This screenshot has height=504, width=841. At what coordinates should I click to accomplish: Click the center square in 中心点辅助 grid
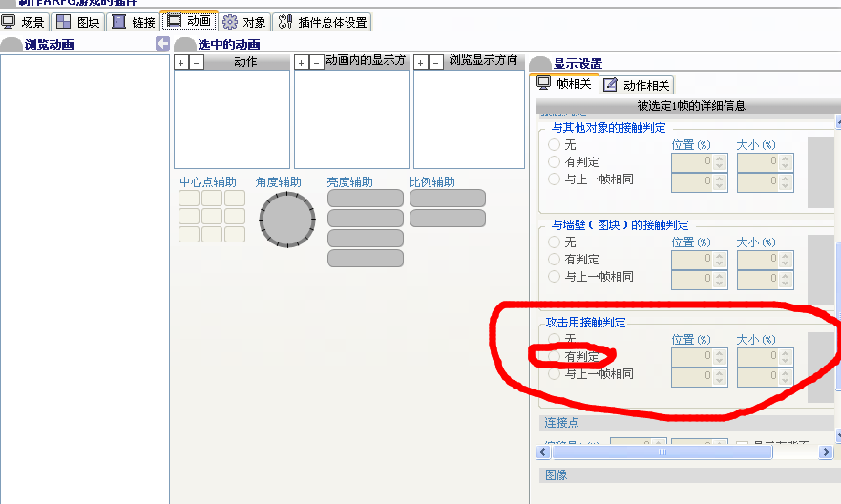coord(212,216)
